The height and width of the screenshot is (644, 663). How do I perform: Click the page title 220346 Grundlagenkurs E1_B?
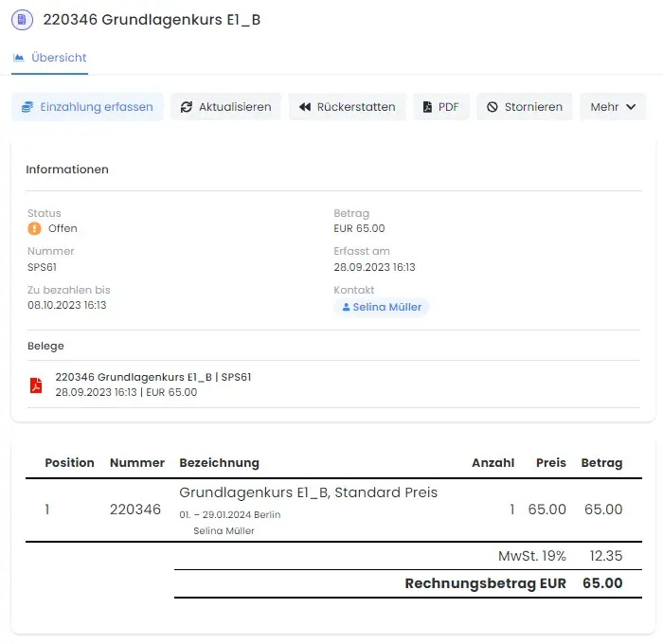152,20
